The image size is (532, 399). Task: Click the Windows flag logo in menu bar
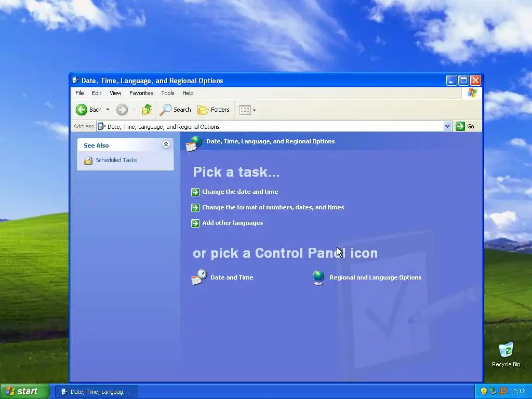point(472,92)
